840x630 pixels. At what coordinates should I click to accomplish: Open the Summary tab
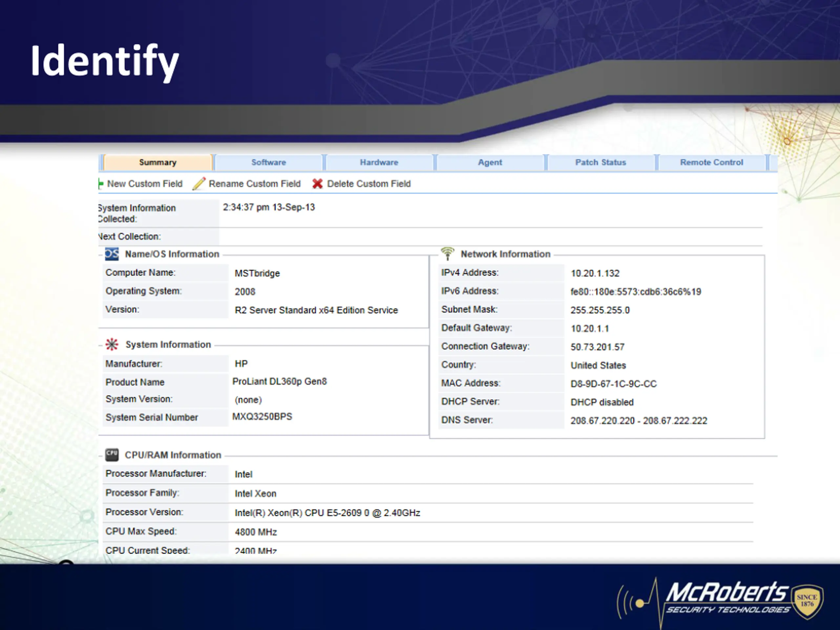(157, 162)
